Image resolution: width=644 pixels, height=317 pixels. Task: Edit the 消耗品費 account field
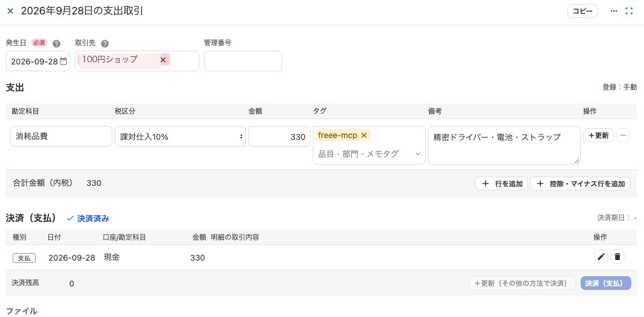click(x=61, y=136)
